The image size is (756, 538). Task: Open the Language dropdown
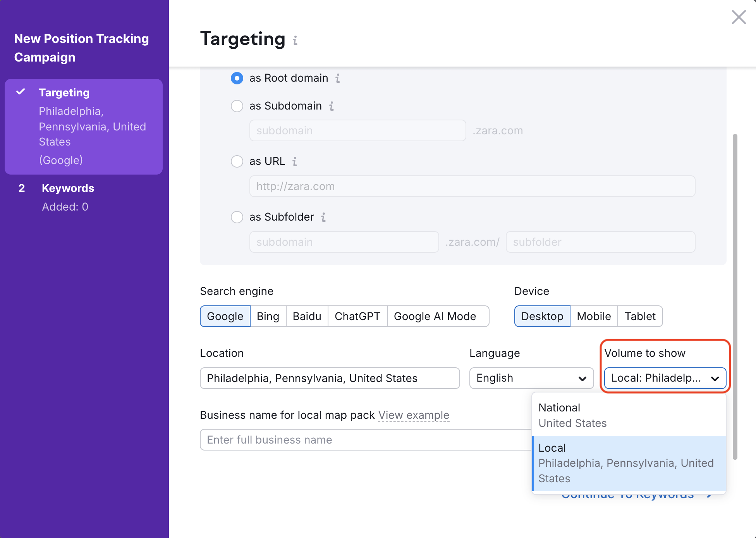(x=531, y=378)
